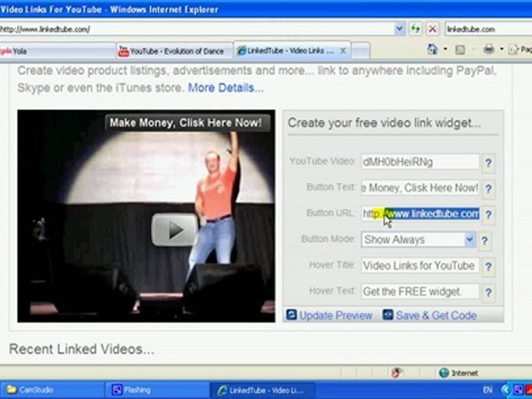Screen dimensions: 532x399
Task: Click the linkedtube.com search box
Action: coord(488,29)
